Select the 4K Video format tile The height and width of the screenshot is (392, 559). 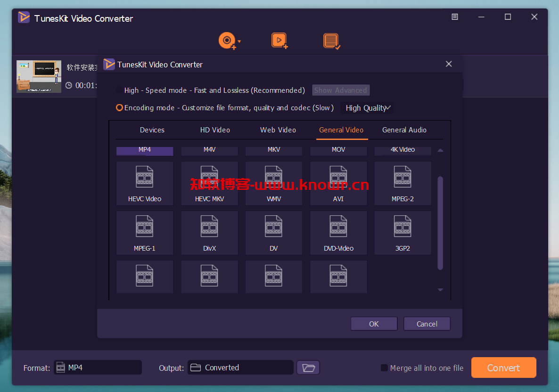(403, 151)
